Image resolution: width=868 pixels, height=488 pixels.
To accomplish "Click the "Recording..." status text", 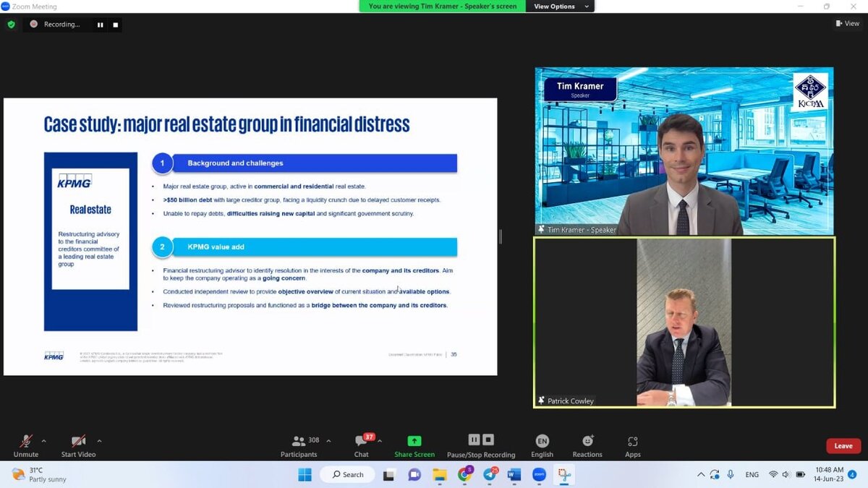I will tap(61, 24).
